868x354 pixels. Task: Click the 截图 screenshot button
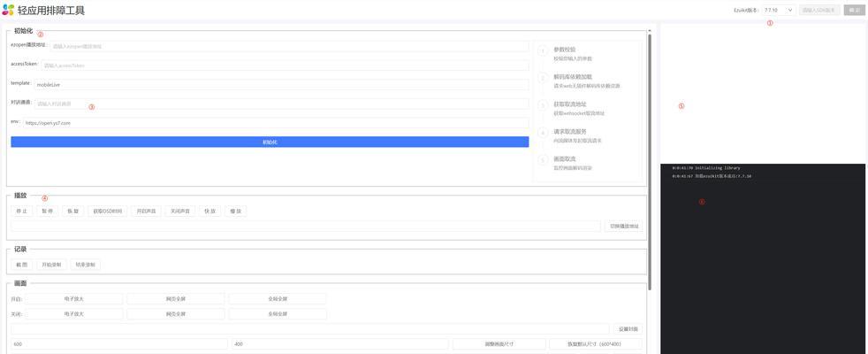point(21,265)
